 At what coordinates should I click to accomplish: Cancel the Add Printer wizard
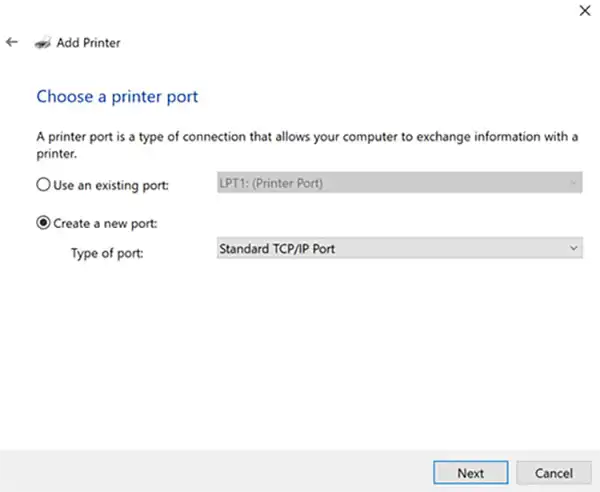(554, 473)
